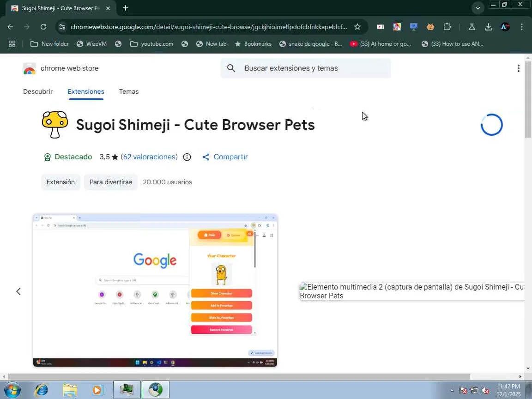This screenshot has width=532, height=399.
Task: Open the Windows Start menu
Action: click(x=12, y=390)
